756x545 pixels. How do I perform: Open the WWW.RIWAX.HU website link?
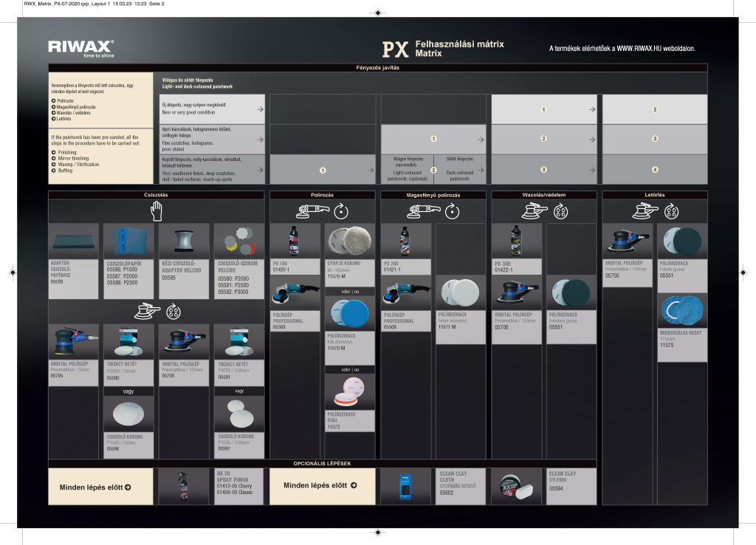pyautogui.click(x=639, y=48)
